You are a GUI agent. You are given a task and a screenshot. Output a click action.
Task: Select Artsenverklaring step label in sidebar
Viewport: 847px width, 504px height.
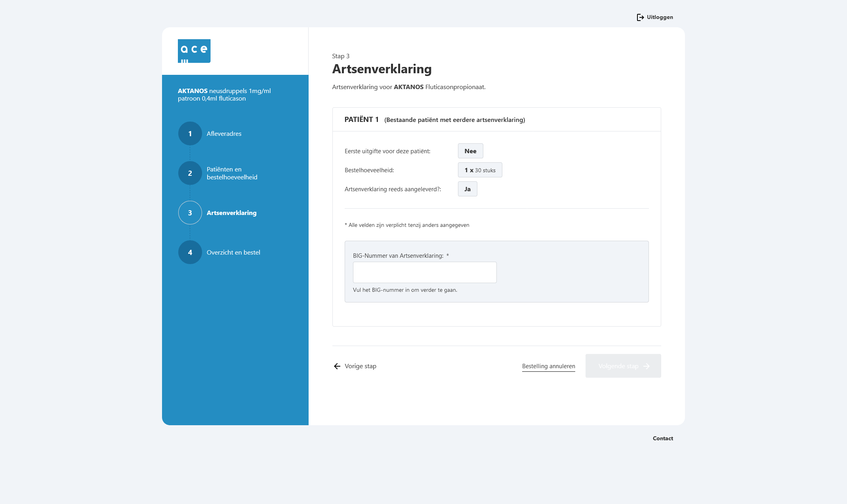pyautogui.click(x=231, y=213)
